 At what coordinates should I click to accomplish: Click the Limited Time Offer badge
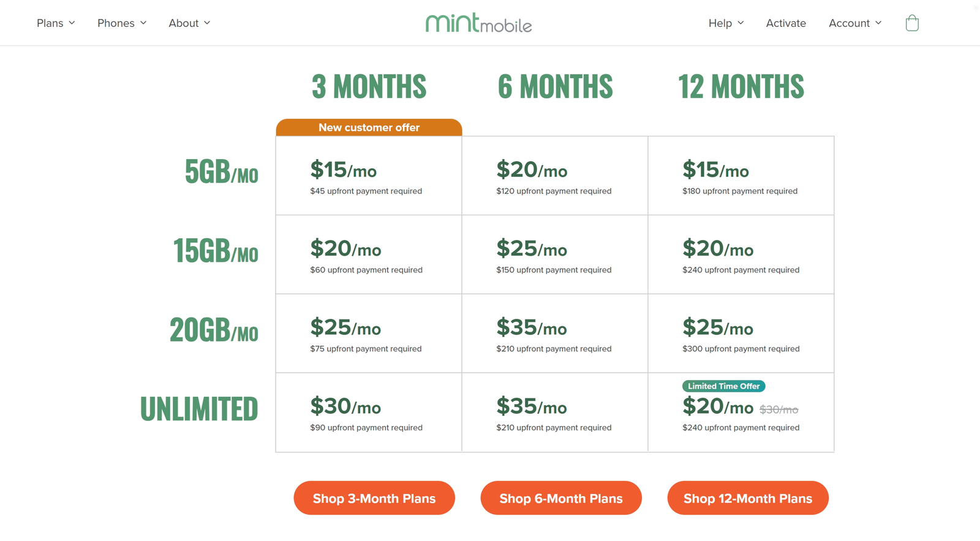(724, 386)
